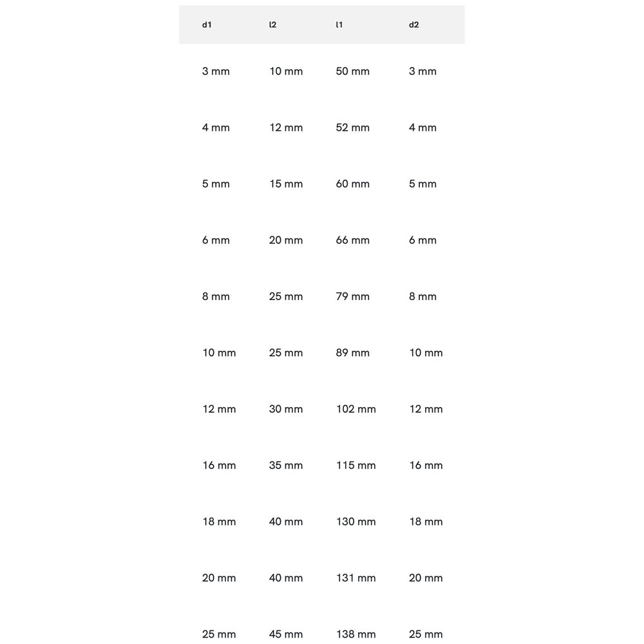Click the d1 column header
The width and height of the screenshot is (644, 644).
pyautogui.click(x=207, y=25)
